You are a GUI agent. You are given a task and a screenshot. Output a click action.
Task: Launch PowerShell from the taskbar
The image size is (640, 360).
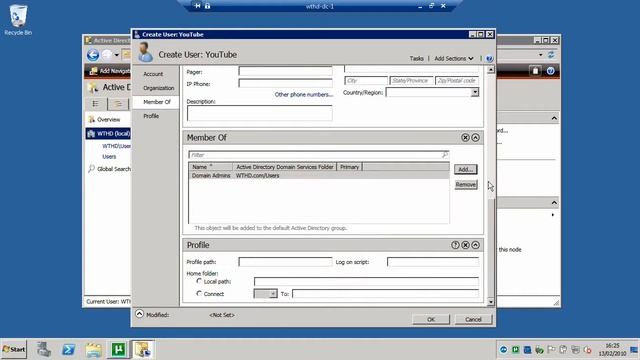coord(69,350)
